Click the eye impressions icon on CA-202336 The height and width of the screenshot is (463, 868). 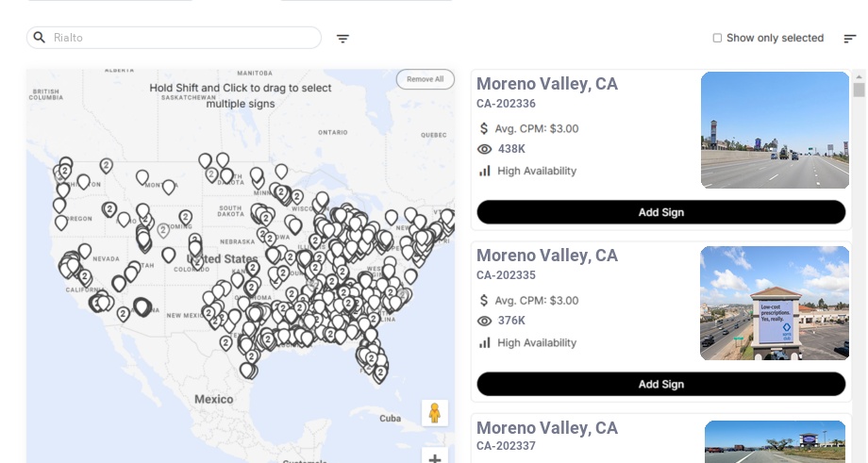[x=485, y=149]
